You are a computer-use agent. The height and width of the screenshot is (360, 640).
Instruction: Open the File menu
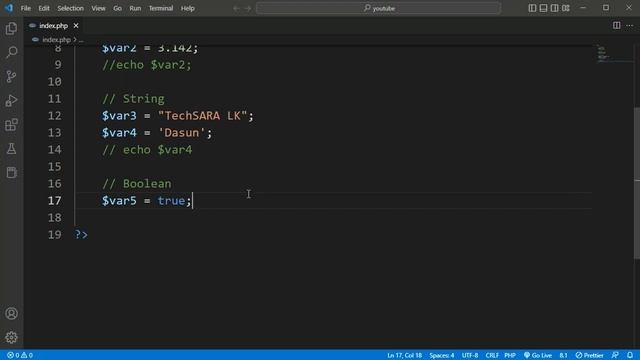pos(26,8)
